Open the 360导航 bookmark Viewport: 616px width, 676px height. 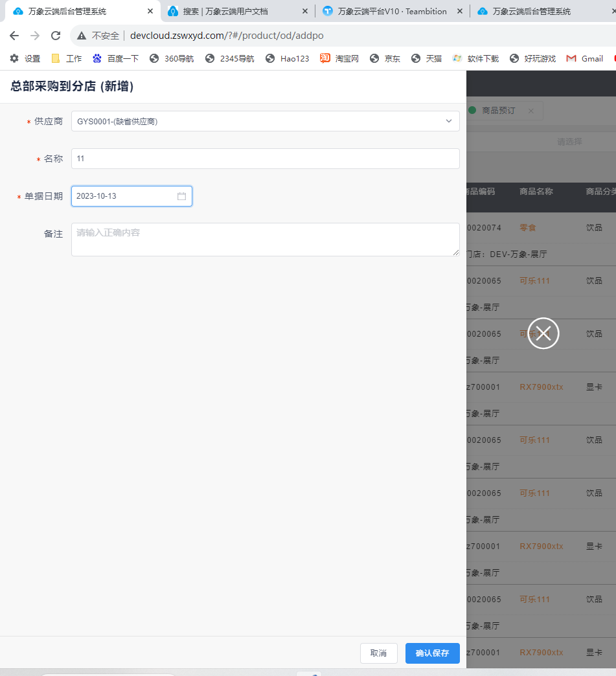[172, 59]
